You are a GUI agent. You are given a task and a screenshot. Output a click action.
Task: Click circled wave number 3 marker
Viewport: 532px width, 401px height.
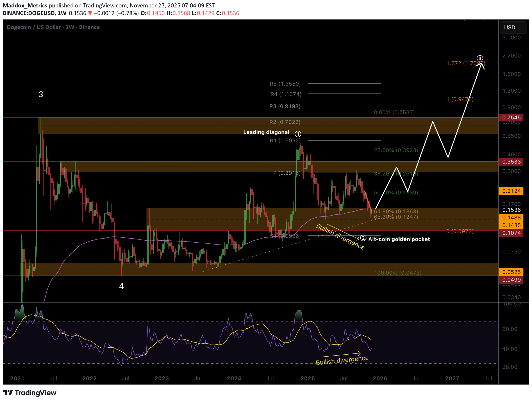(480, 58)
